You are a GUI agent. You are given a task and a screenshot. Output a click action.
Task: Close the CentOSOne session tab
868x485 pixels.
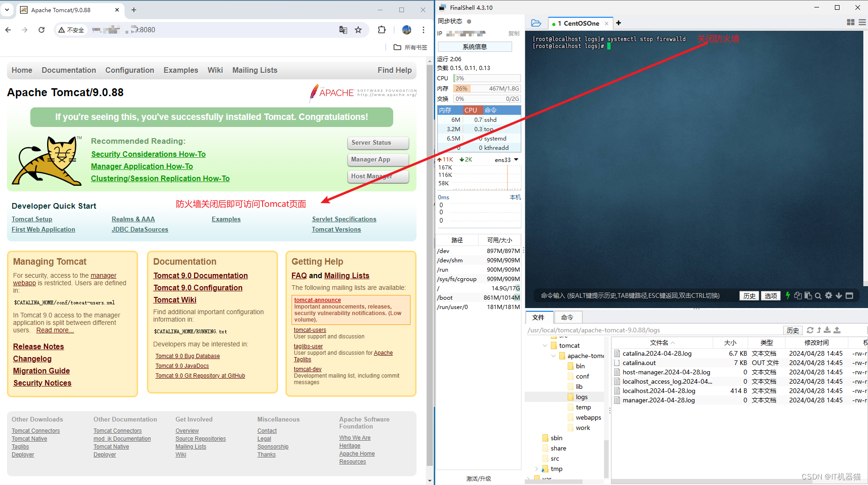click(x=606, y=23)
